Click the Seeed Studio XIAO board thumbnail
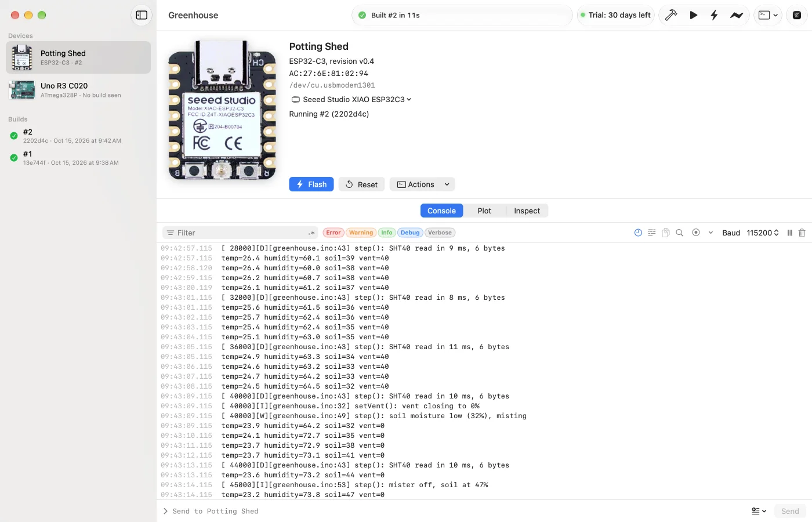812x522 pixels. [x=222, y=110]
